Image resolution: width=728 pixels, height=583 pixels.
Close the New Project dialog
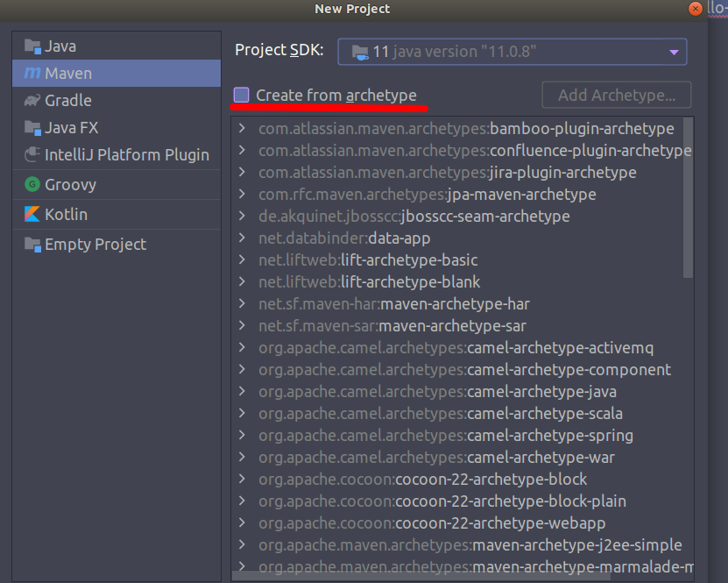pyautogui.click(x=695, y=9)
